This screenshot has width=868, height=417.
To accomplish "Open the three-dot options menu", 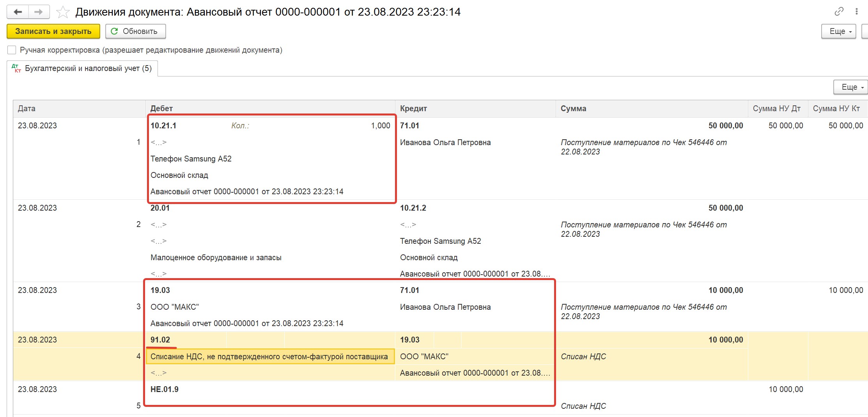I will [857, 12].
